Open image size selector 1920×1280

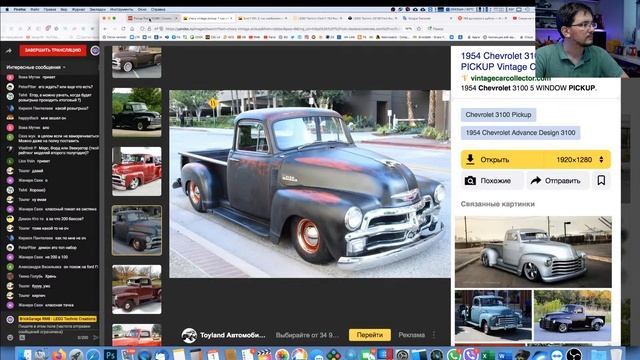pos(580,160)
